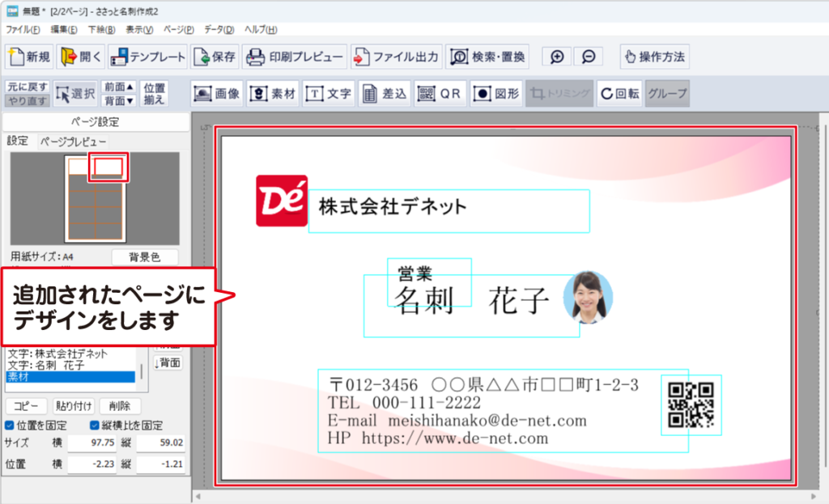The height and width of the screenshot is (504, 829).
Task: Move layer back with ↓背面 button
Action: click(168, 363)
